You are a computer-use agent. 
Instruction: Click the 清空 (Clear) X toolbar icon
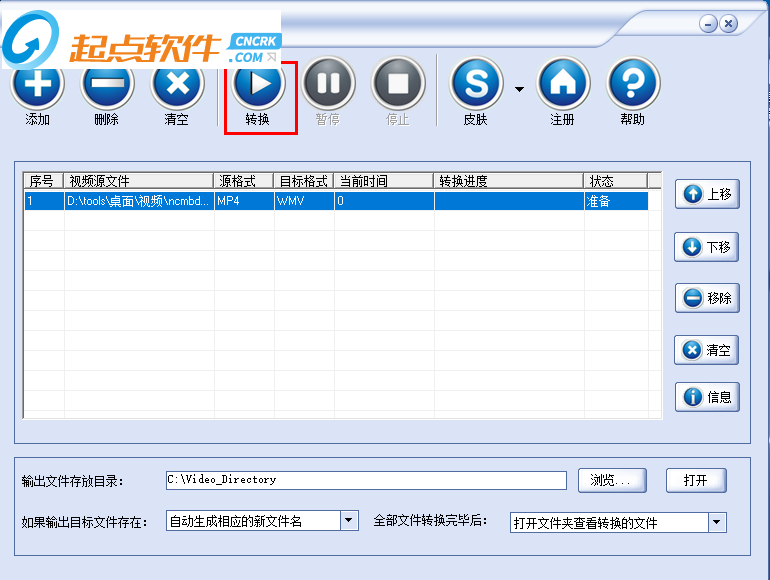177,83
